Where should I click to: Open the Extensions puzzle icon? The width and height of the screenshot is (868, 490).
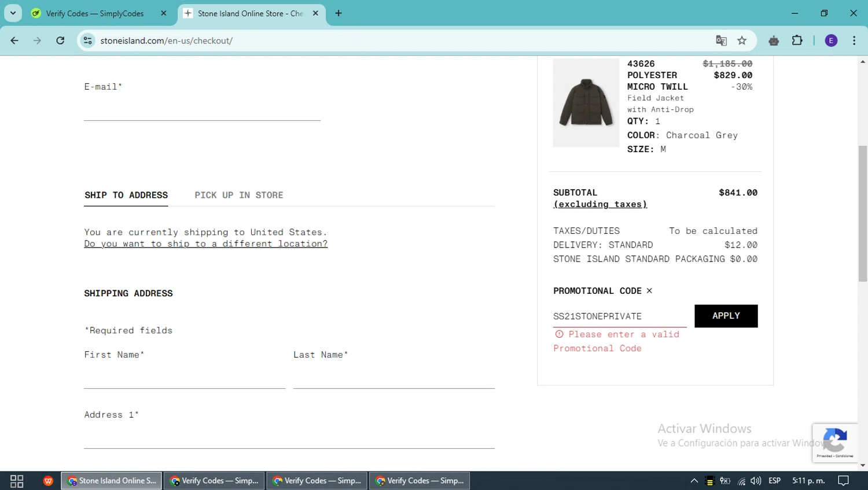pyautogui.click(x=797, y=40)
